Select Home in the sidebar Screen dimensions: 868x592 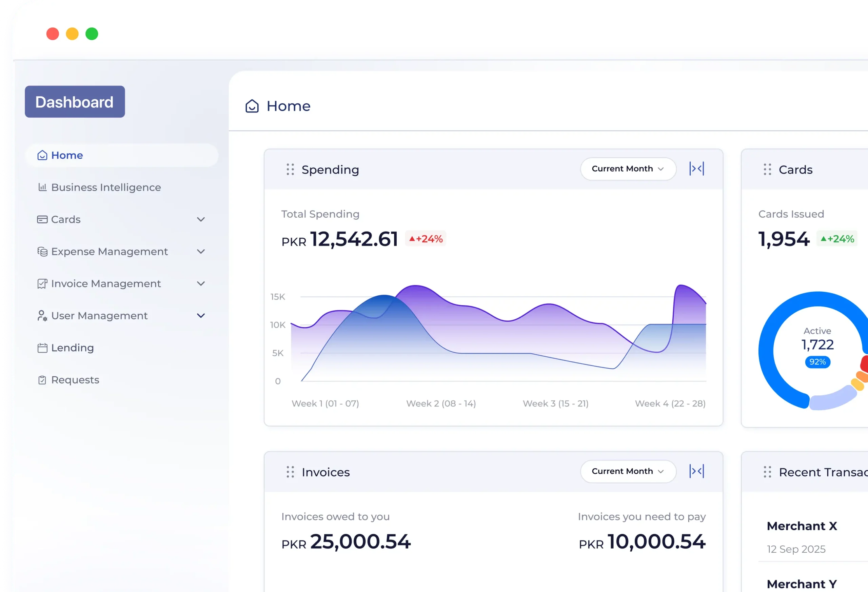(x=67, y=155)
